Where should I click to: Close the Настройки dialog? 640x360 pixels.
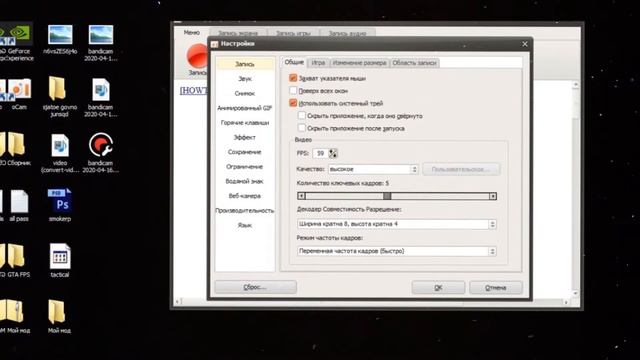pyautogui.click(x=524, y=44)
